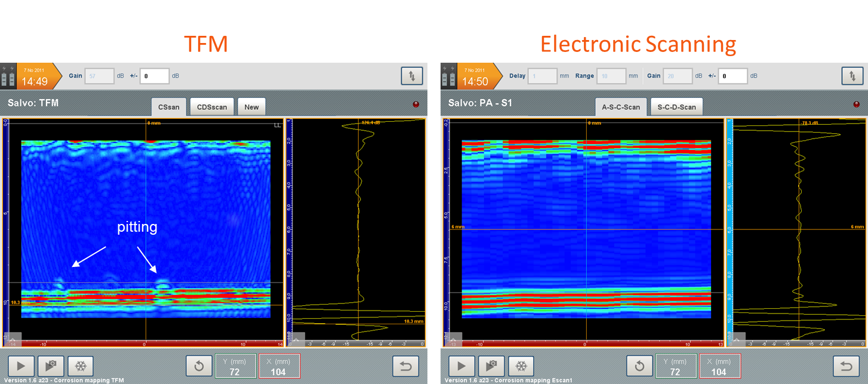Click the up-down arrows icon in TFM toolbar
Screen dimensions: 868x384
coord(412,76)
